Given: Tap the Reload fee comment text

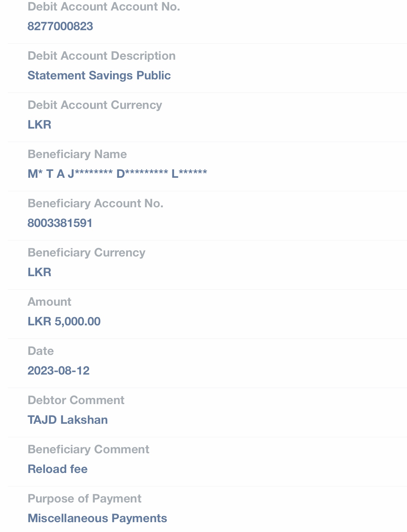Looking at the screenshot, I should pyautogui.click(x=58, y=469).
